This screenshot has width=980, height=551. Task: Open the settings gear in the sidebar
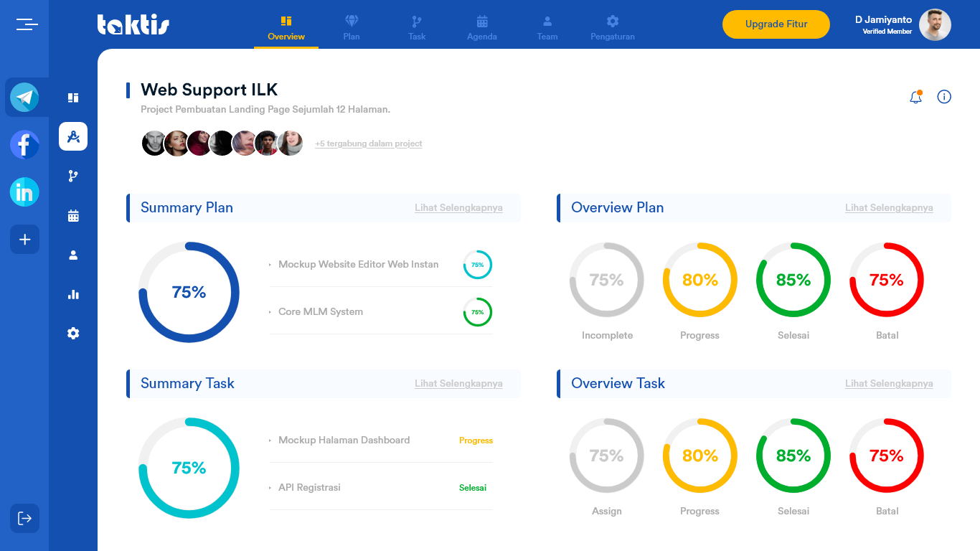coord(73,334)
